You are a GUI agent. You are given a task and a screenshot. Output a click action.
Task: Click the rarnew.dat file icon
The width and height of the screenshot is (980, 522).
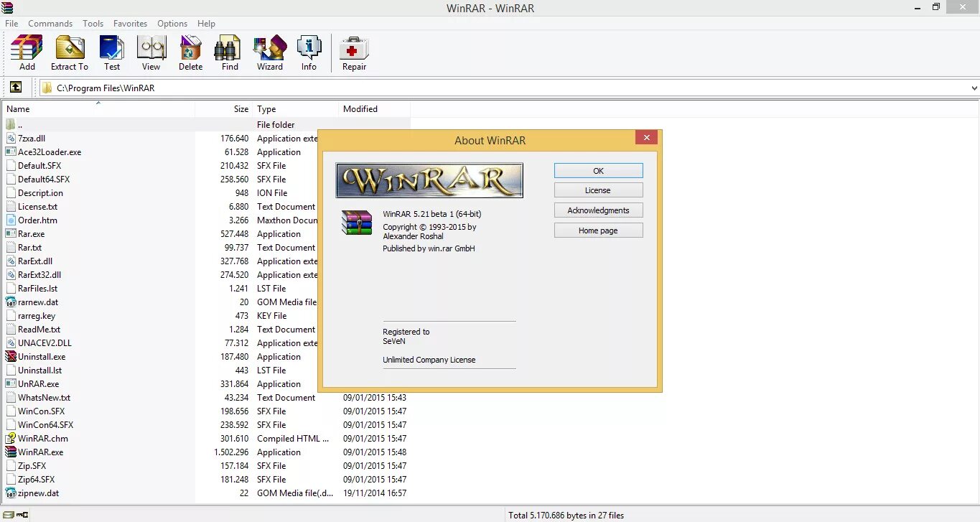11,302
